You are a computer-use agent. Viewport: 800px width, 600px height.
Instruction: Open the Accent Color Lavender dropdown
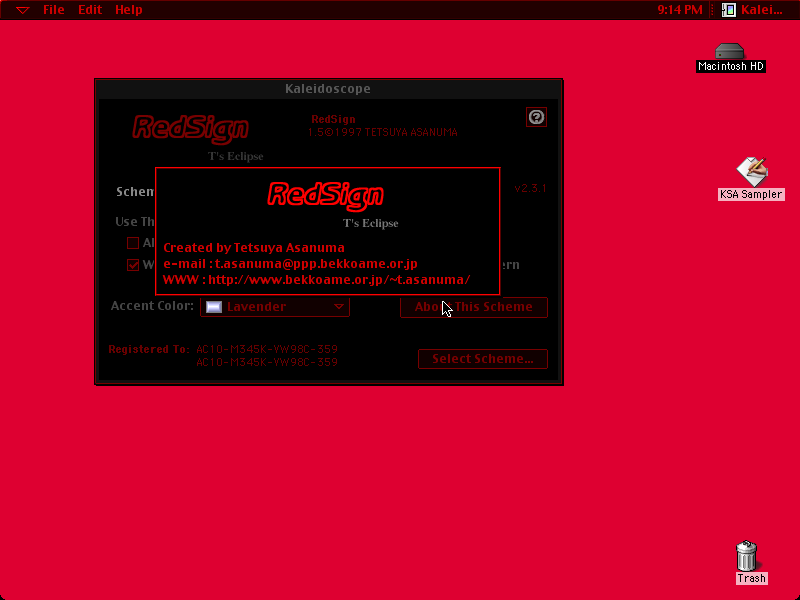coord(275,307)
